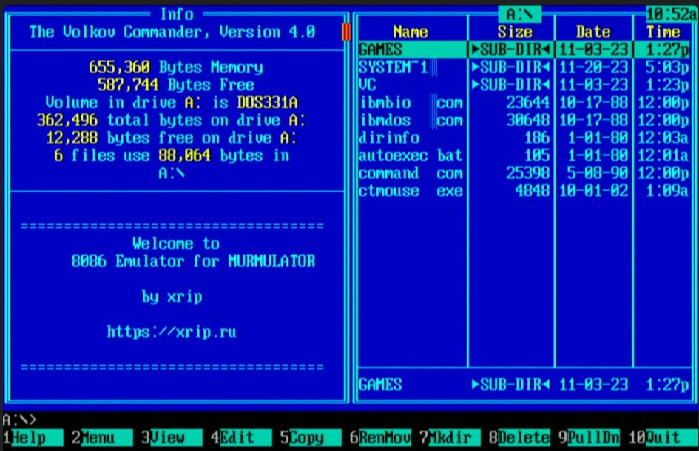
Task: Click the https://xrip.ru address text
Action: (x=172, y=332)
